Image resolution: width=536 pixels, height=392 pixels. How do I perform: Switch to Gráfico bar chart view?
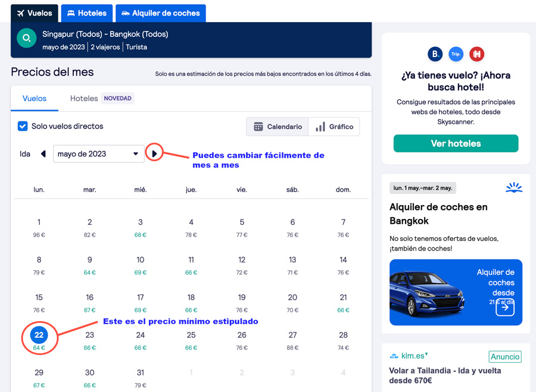[x=334, y=127]
